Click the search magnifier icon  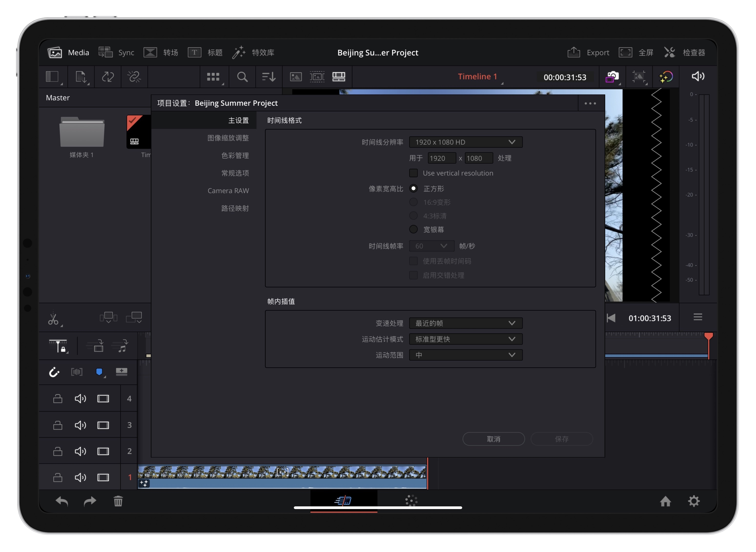242,77
